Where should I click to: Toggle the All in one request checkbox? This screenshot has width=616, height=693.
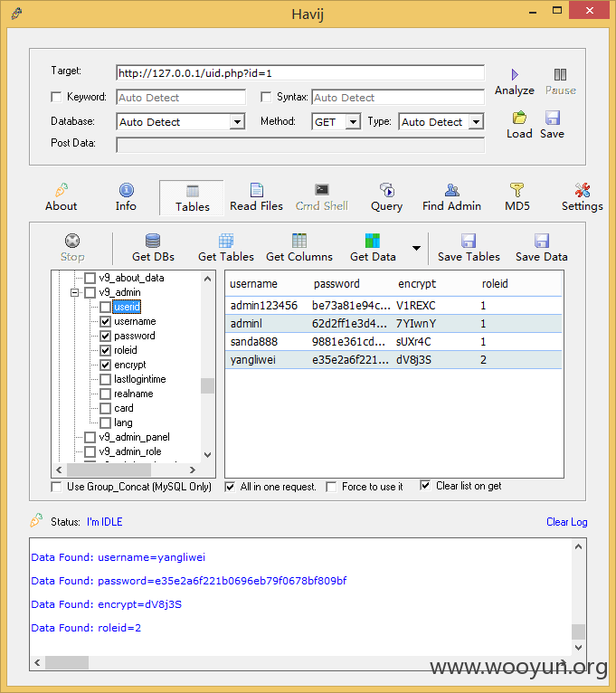(x=230, y=487)
